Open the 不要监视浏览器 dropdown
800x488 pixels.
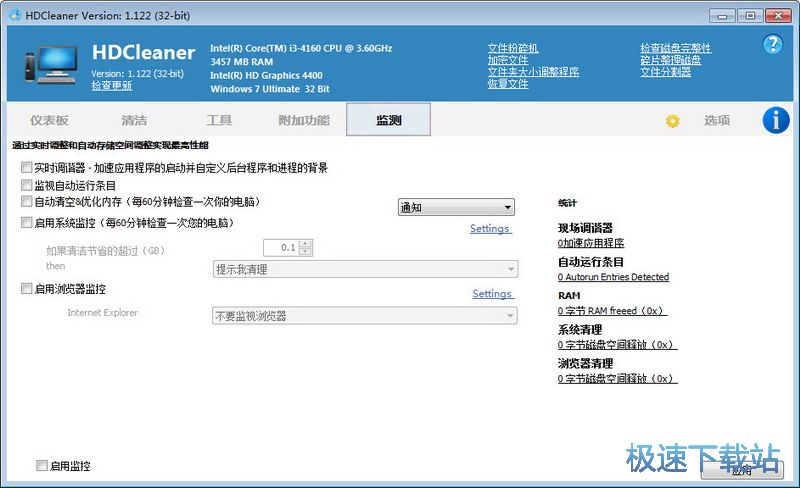click(365, 315)
